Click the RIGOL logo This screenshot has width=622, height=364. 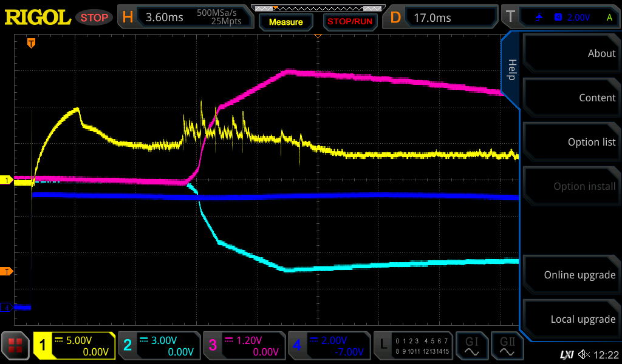(x=38, y=17)
